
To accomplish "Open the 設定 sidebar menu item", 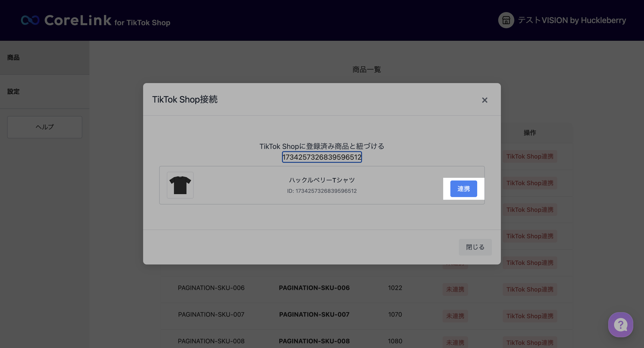I will pyautogui.click(x=13, y=92).
